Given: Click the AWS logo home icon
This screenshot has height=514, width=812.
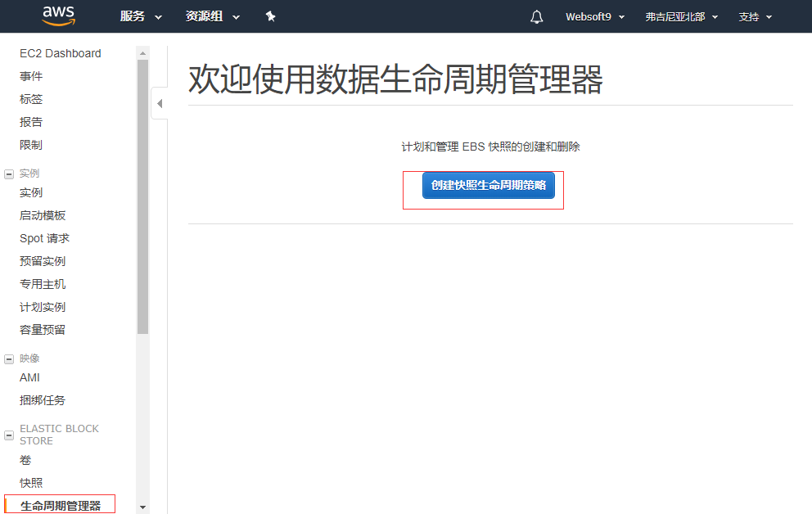Looking at the screenshot, I should (x=58, y=16).
